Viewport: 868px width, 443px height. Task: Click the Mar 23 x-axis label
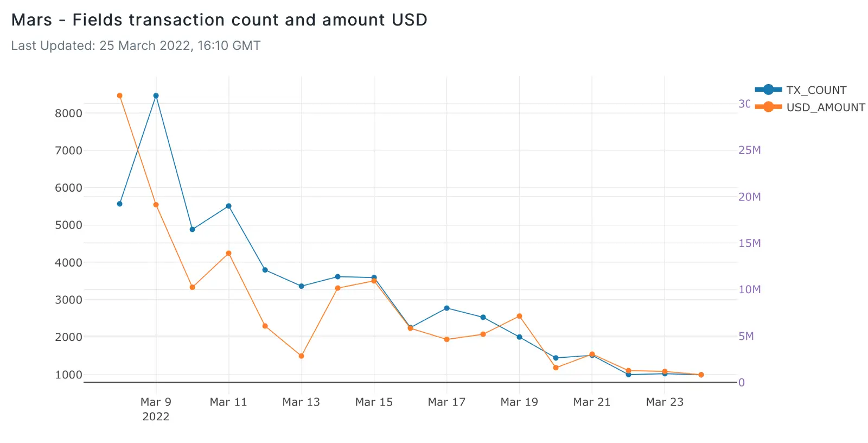coord(665,402)
